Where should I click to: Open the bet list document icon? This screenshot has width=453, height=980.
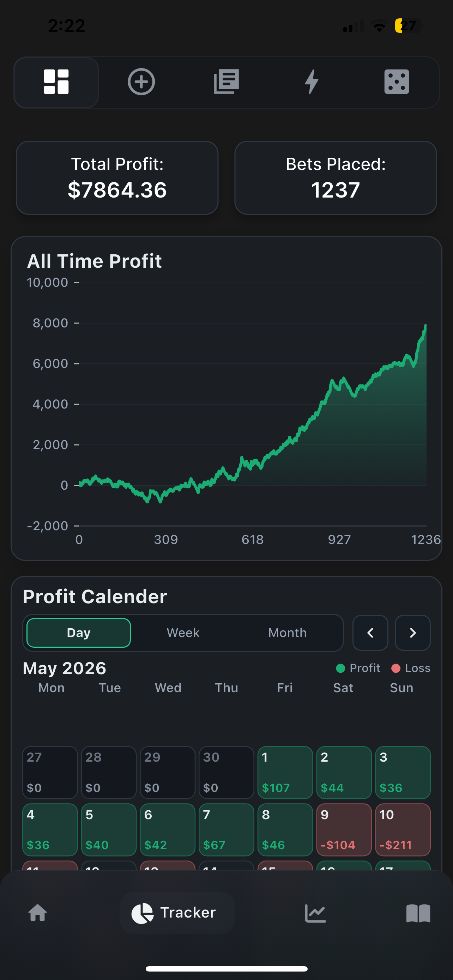pos(226,81)
